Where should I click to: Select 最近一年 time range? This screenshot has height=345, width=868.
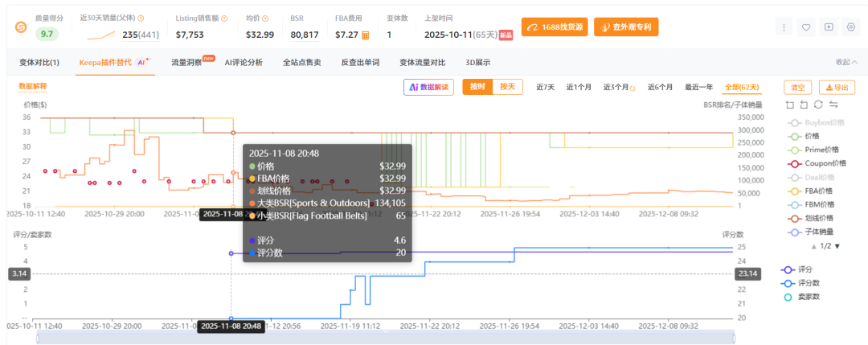(698, 87)
